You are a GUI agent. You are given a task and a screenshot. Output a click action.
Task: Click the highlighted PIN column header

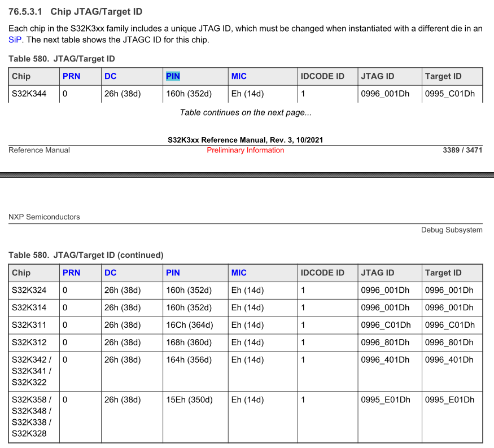173,76
